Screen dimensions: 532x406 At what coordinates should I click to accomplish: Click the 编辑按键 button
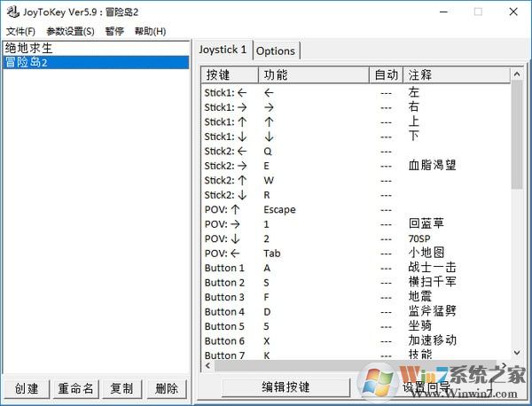click(x=286, y=387)
